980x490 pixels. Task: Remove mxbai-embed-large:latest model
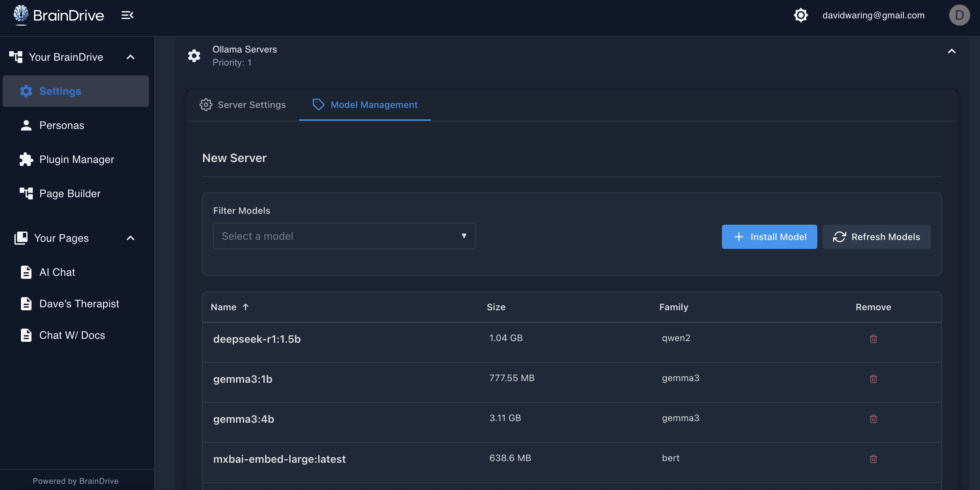tap(873, 459)
